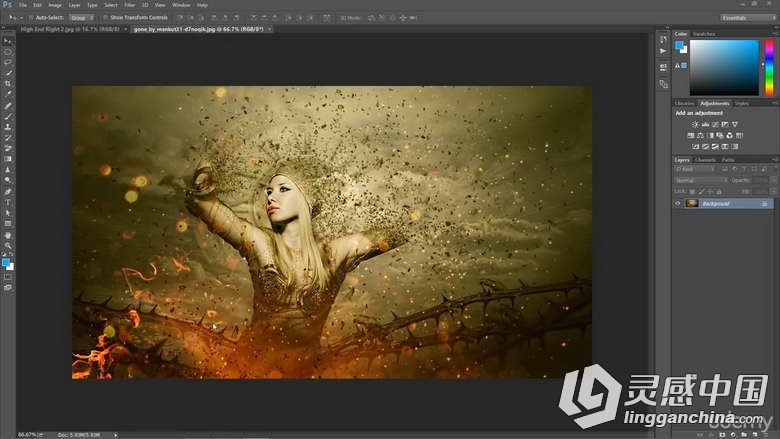This screenshot has width=780, height=439.
Task: Select the History Brush tool
Action: (x=7, y=138)
